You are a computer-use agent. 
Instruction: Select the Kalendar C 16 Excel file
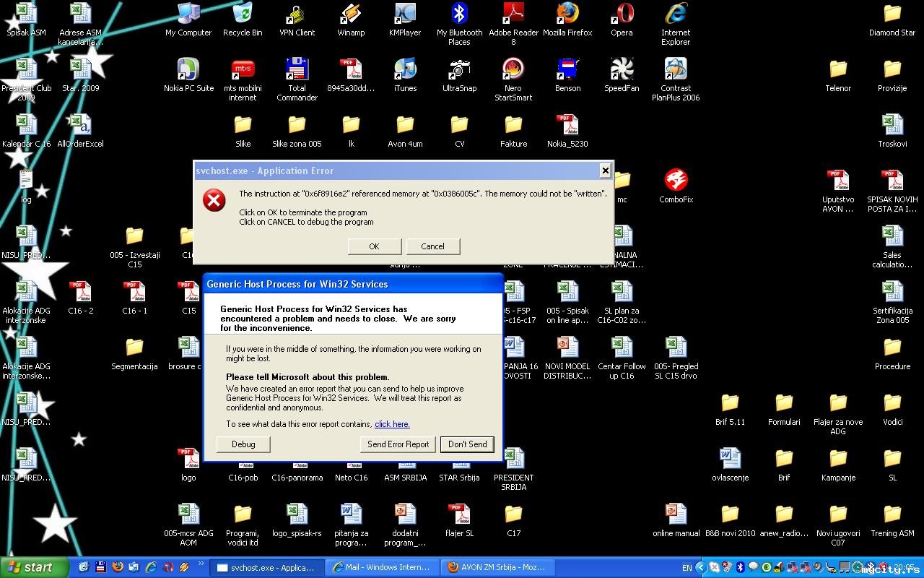click(26, 131)
